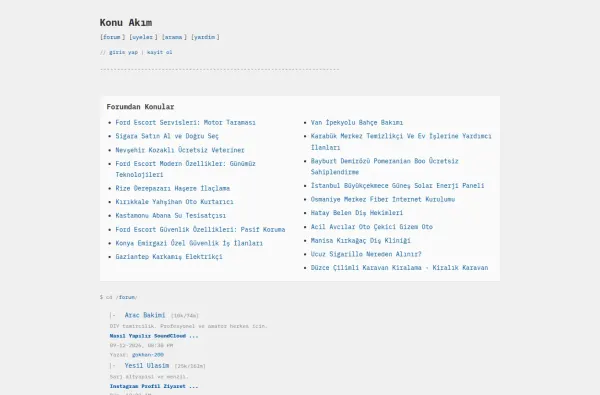Open topic İstanbul Büyükçekmece Güneş Solar Enerji Paneli

click(397, 186)
